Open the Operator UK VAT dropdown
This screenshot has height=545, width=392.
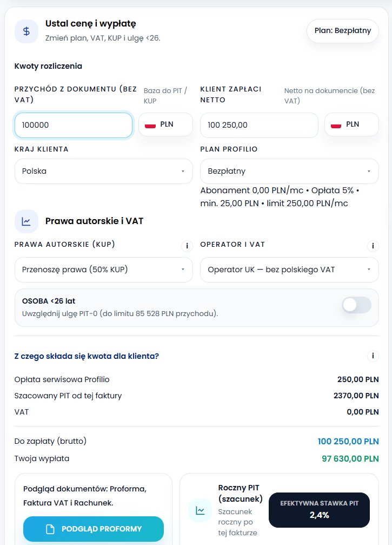click(x=289, y=270)
